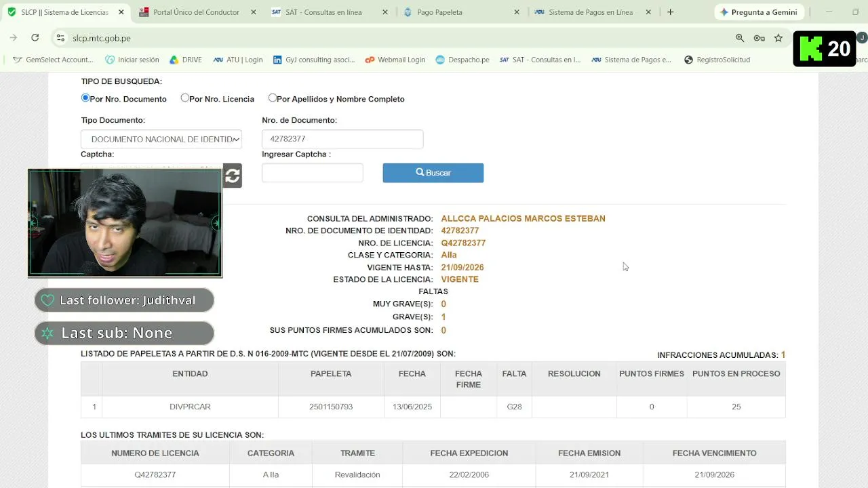Click name ALLCCA PALACIOS MARCOS ESTEBAN
This screenshot has width=868, height=488.
point(523,218)
